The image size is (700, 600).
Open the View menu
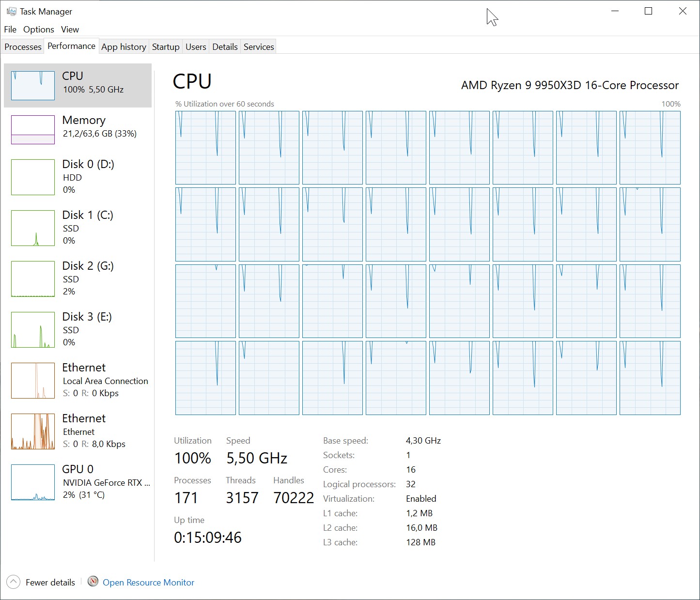(70, 30)
